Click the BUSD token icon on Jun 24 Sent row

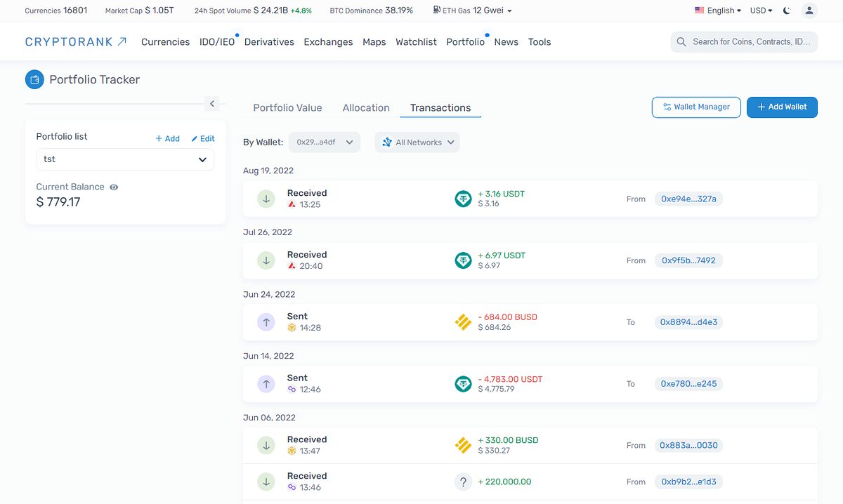coord(463,322)
